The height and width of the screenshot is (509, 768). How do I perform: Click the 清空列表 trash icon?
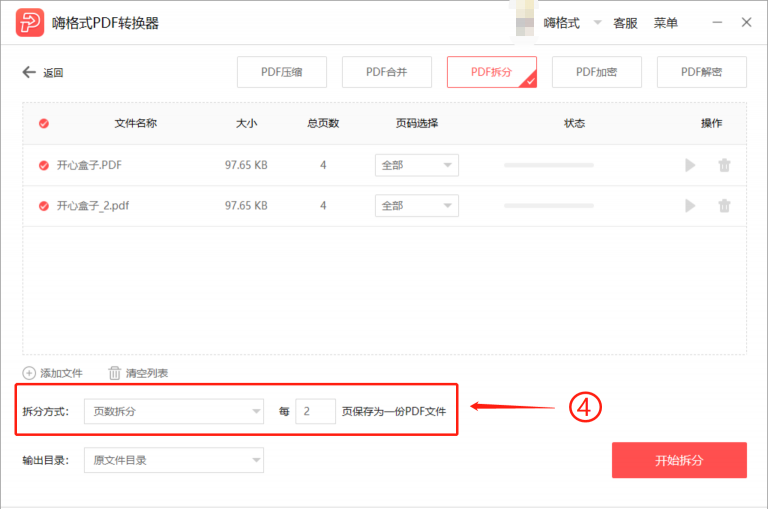[114, 373]
